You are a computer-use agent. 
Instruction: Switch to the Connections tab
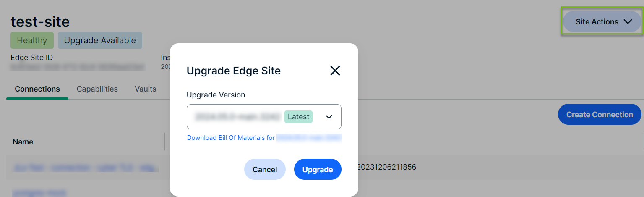coord(37,89)
